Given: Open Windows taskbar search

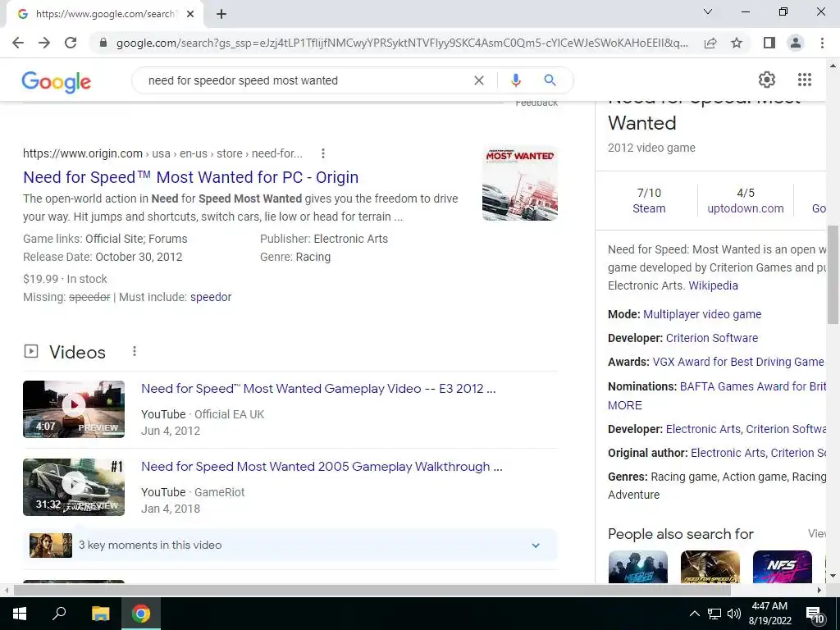Looking at the screenshot, I should click(x=59, y=614).
